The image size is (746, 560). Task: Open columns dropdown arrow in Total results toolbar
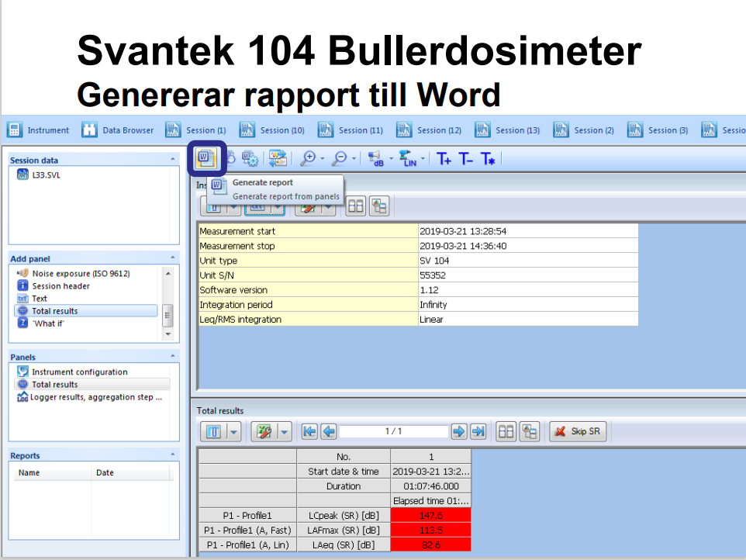(x=234, y=431)
